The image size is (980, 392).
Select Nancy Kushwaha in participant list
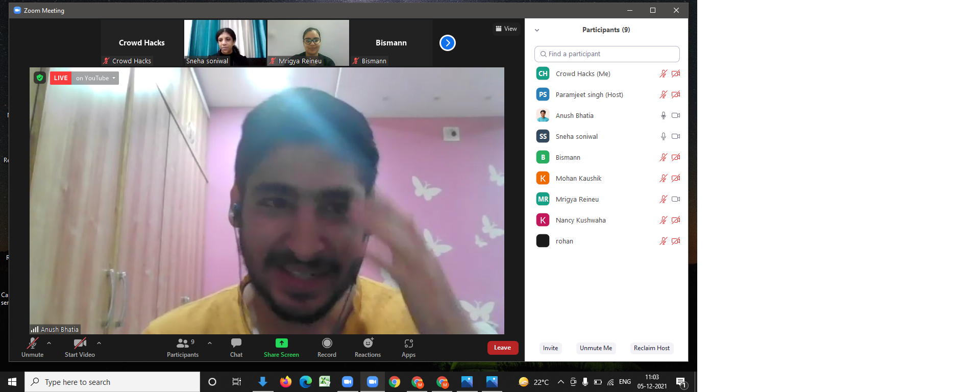607,220
